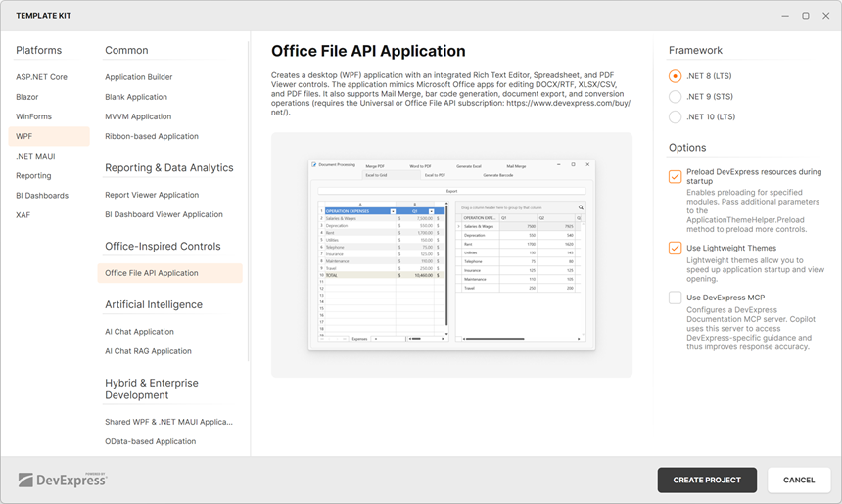The image size is (842, 504).
Task: Click the TEMPLATE KIT window title
Action: (43, 16)
